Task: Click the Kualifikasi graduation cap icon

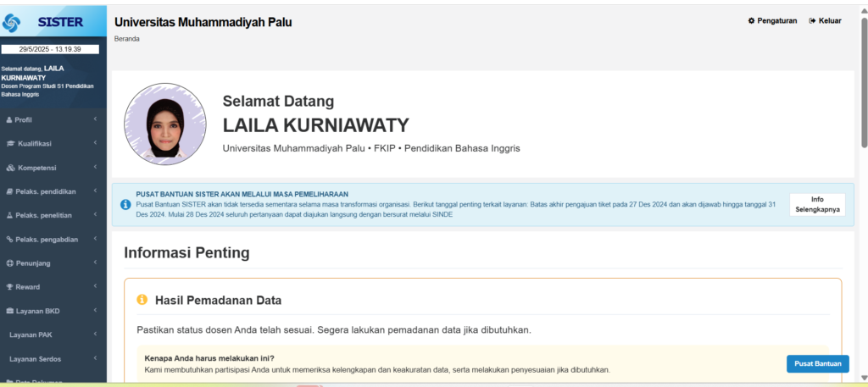Action: pos(10,144)
